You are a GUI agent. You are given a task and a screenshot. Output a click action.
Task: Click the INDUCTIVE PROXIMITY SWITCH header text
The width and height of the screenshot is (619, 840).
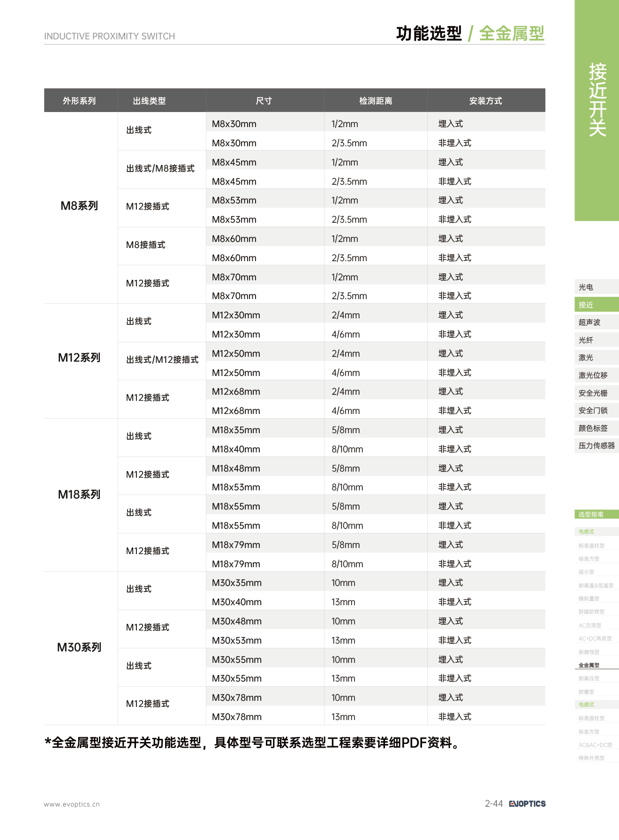[x=109, y=36]
